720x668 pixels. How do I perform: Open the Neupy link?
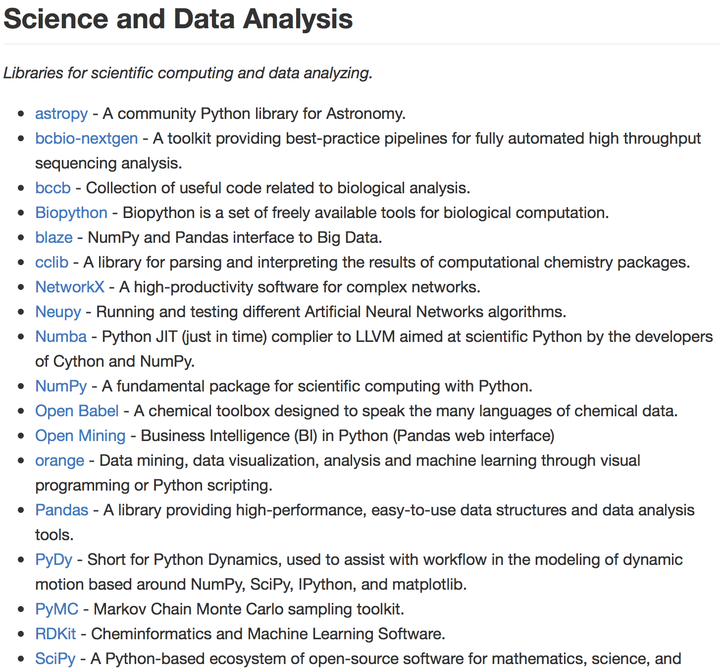click(58, 312)
